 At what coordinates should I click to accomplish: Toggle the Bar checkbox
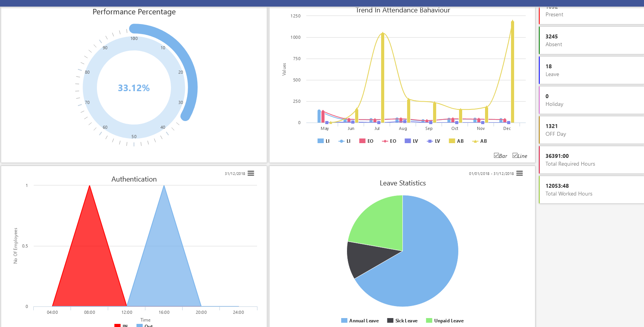click(496, 156)
